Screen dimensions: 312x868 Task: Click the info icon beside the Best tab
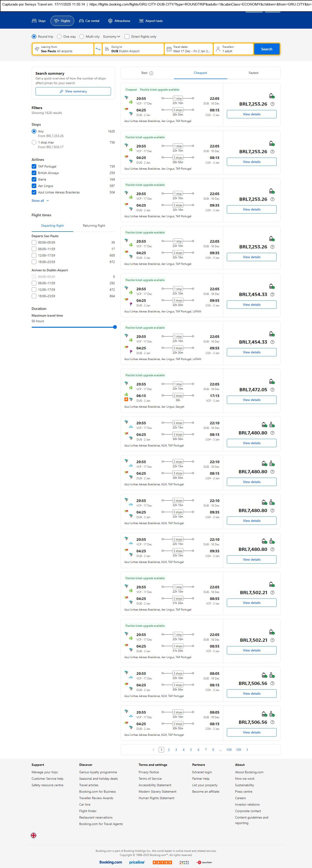(x=151, y=73)
